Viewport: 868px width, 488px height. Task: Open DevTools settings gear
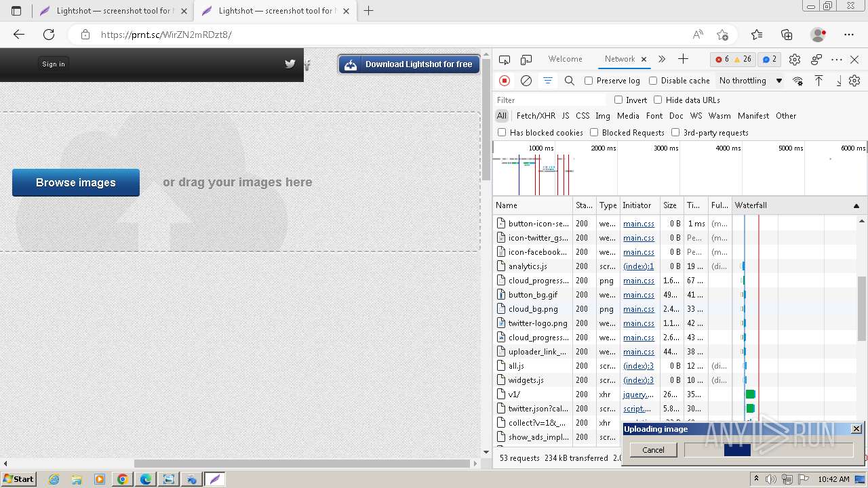tap(795, 60)
